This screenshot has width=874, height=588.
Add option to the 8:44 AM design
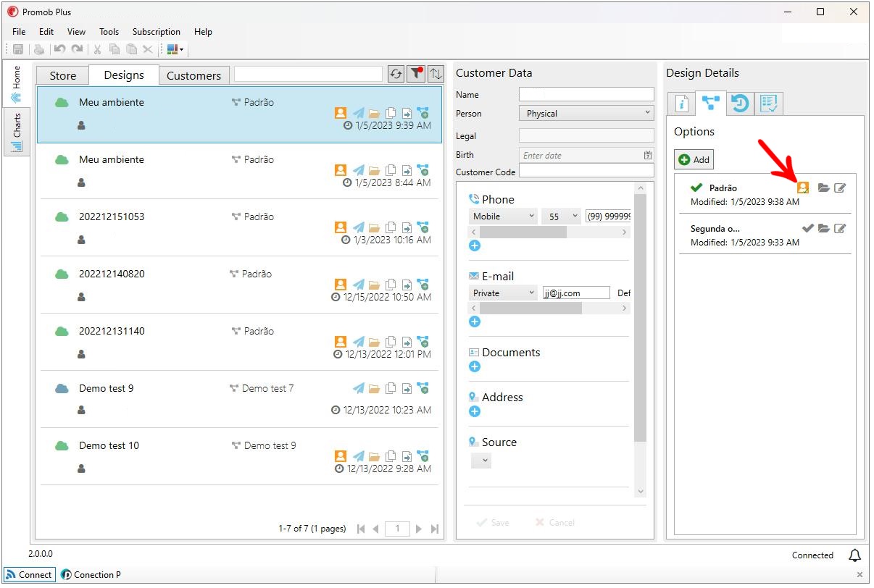pos(423,170)
